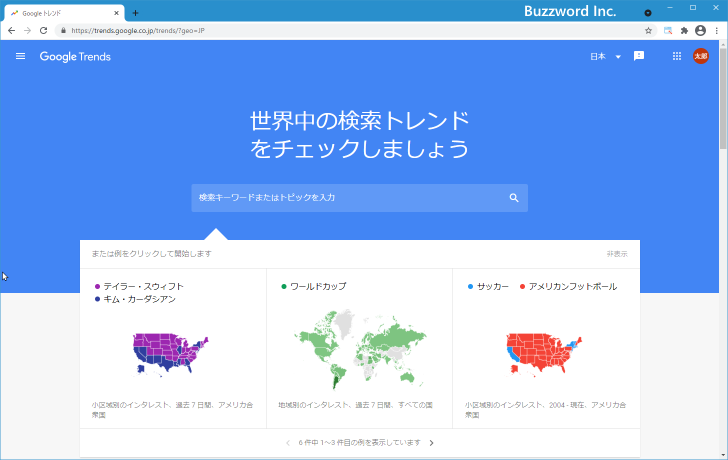Open the サッカー vs アメリカンフットボール map
This screenshot has height=460, width=728.
pos(544,354)
